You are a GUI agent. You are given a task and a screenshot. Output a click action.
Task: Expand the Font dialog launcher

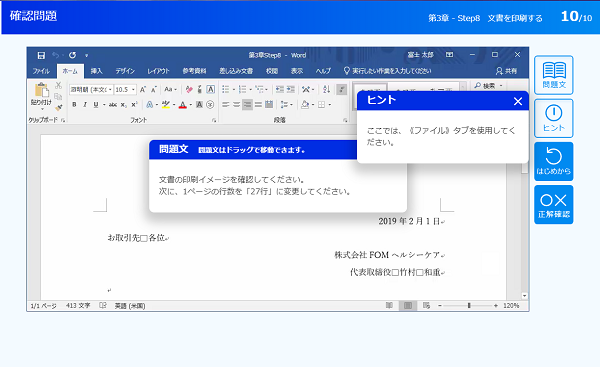coord(214,120)
